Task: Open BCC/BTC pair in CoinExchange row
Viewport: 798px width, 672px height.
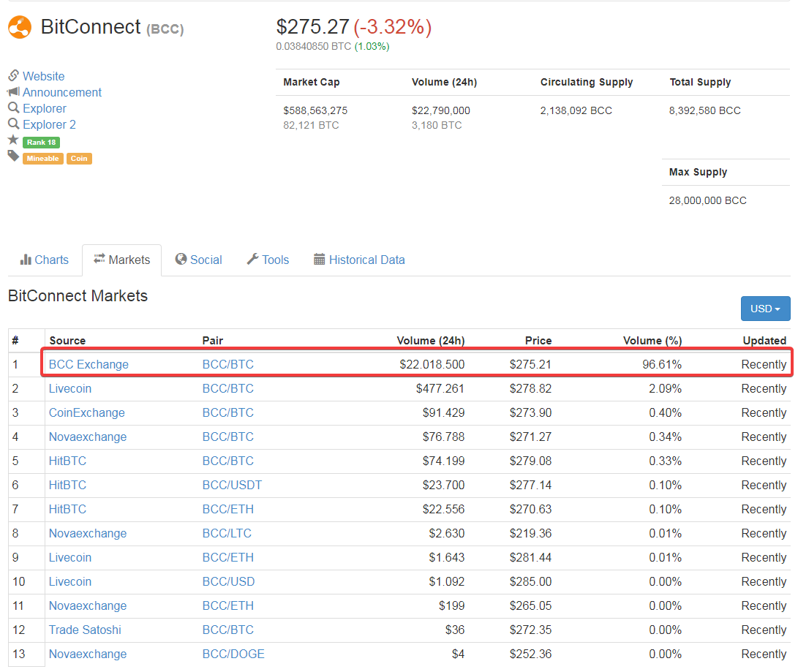Action: point(228,413)
